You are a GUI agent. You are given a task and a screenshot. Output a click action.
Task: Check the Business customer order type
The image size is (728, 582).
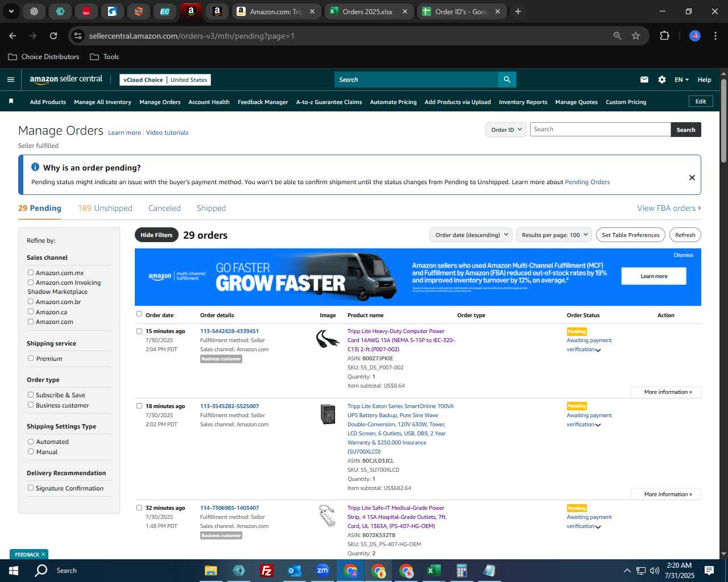(31, 405)
